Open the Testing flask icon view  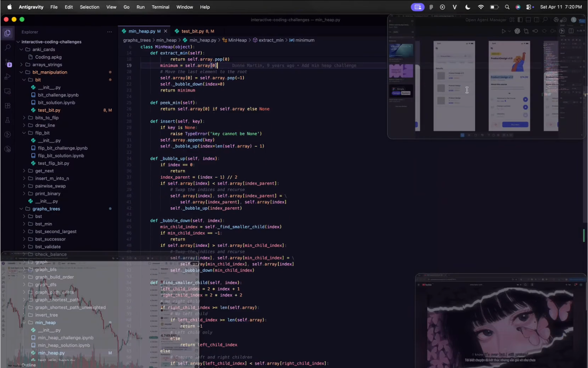[7, 120]
